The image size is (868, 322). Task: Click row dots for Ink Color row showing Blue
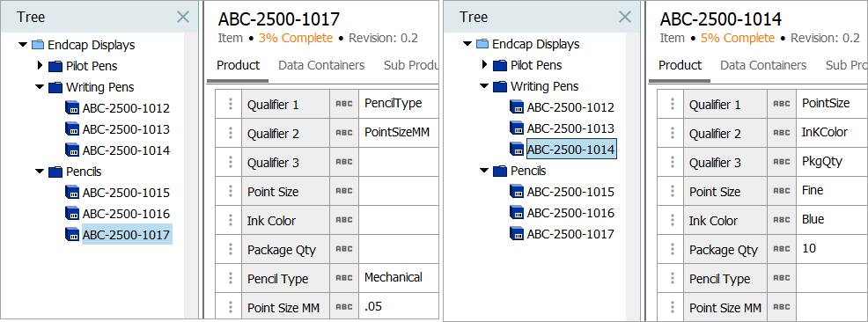(672, 220)
